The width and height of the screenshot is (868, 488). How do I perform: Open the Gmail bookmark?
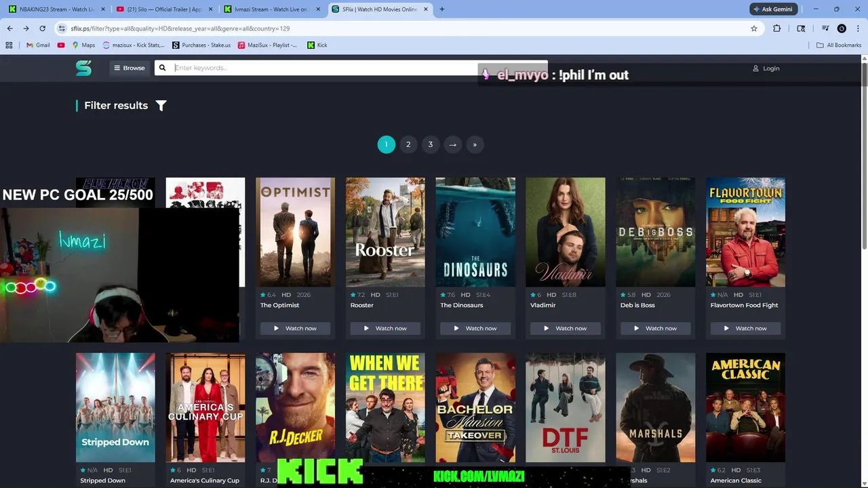pyautogui.click(x=38, y=45)
